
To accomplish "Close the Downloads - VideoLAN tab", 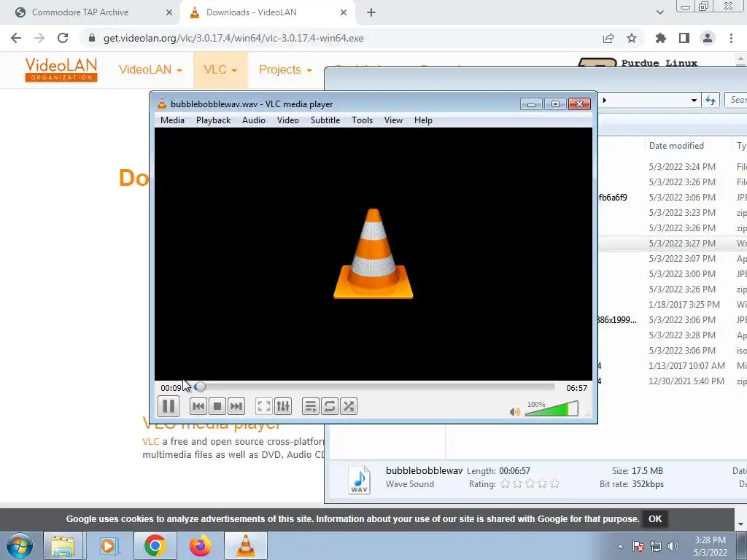I will (344, 13).
